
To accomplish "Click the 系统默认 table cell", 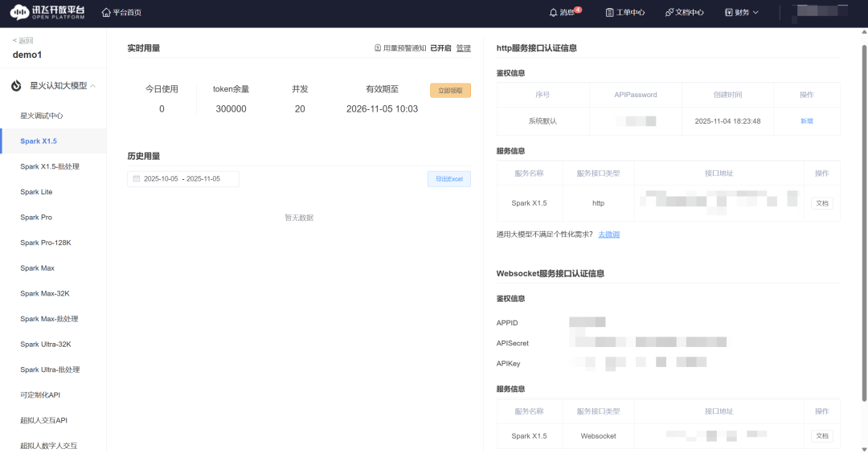I will click(x=542, y=121).
